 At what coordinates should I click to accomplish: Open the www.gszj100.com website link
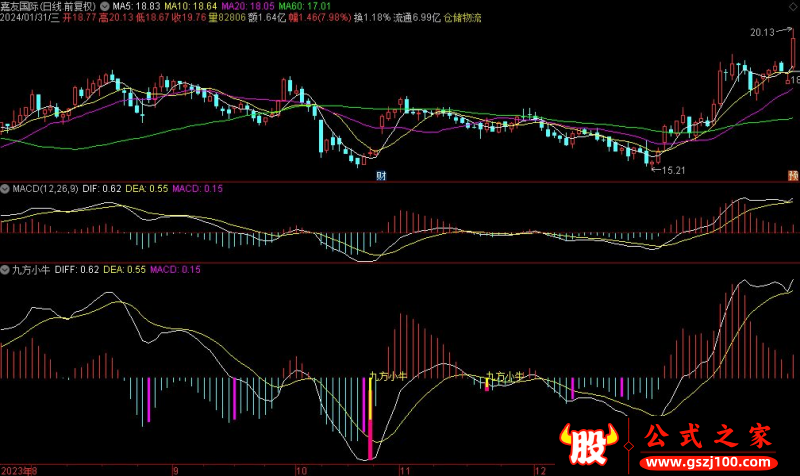(x=701, y=463)
